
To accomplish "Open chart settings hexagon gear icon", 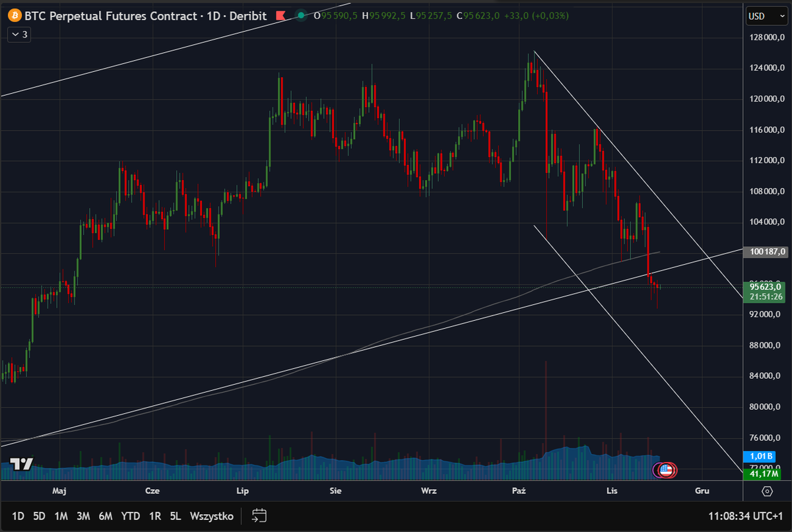I will 767,491.
